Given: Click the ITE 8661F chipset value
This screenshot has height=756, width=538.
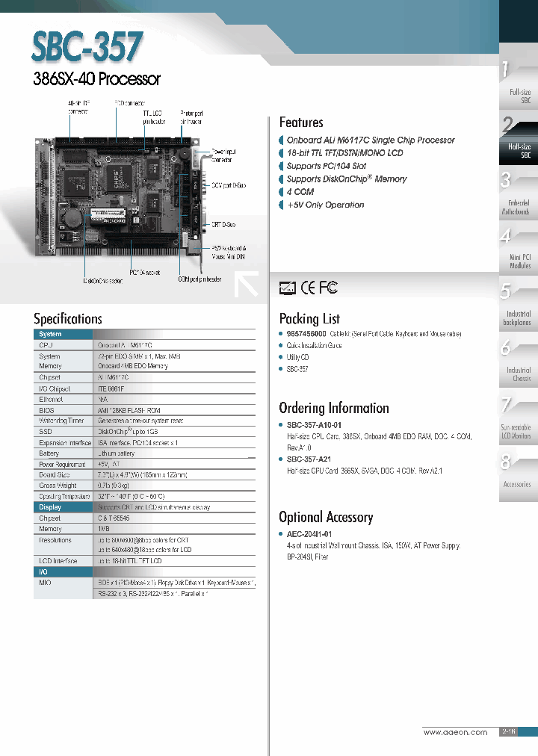Looking at the screenshot, I should [x=111, y=388].
